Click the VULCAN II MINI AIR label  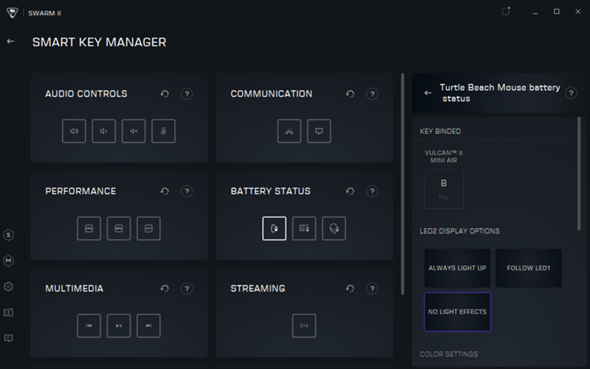click(x=444, y=156)
